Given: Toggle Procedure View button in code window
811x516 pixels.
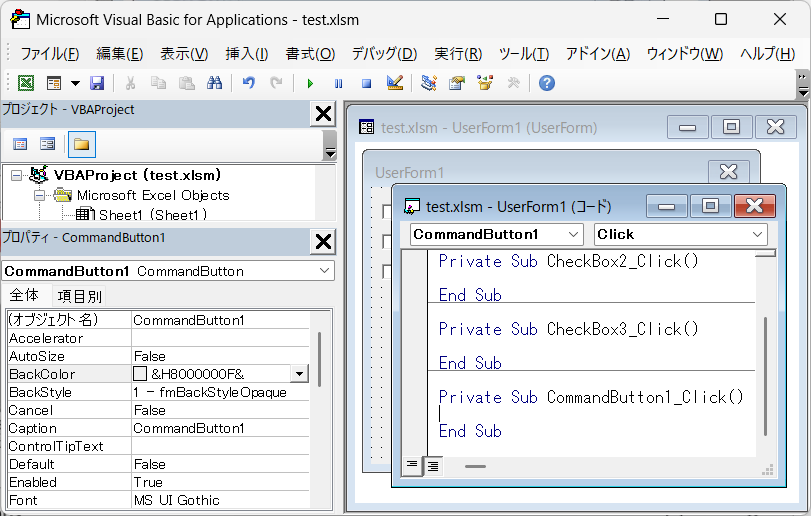Looking at the screenshot, I should [x=412, y=465].
